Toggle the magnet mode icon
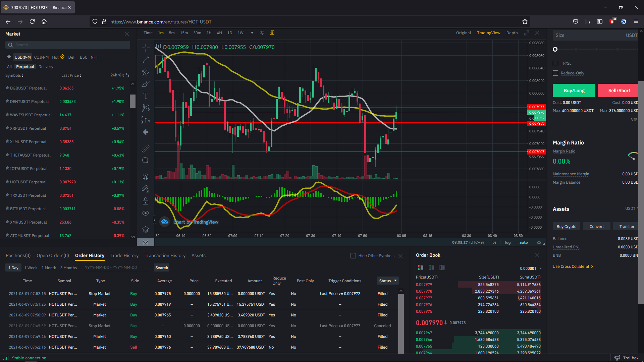 click(146, 177)
